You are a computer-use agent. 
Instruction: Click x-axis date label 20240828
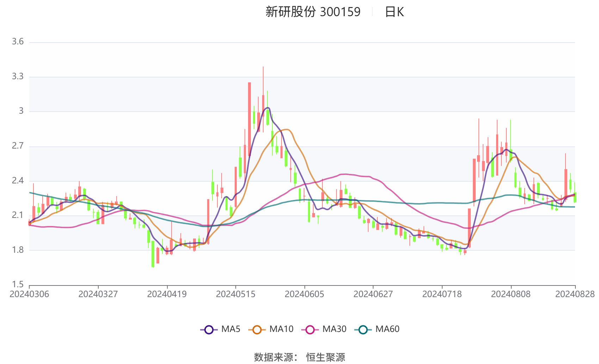tap(575, 294)
